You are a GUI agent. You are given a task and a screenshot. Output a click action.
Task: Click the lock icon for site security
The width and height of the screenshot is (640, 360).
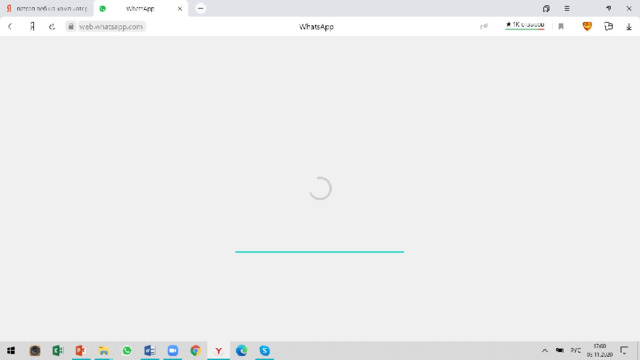click(71, 27)
